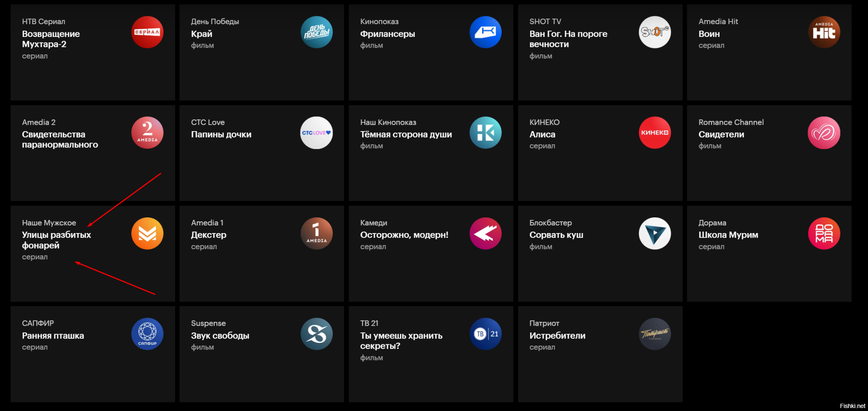Click the СТС Love channel name
868x411 pixels.
(x=207, y=122)
